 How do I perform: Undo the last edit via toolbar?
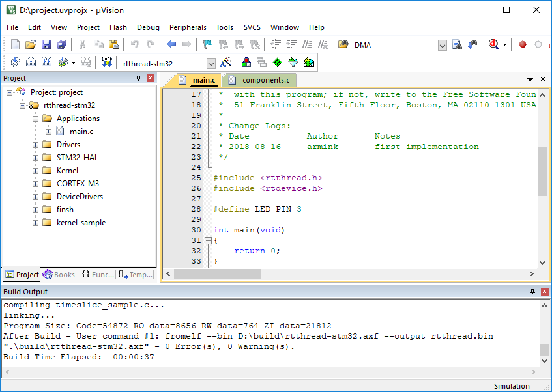pyautogui.click(x=135, y=44)
